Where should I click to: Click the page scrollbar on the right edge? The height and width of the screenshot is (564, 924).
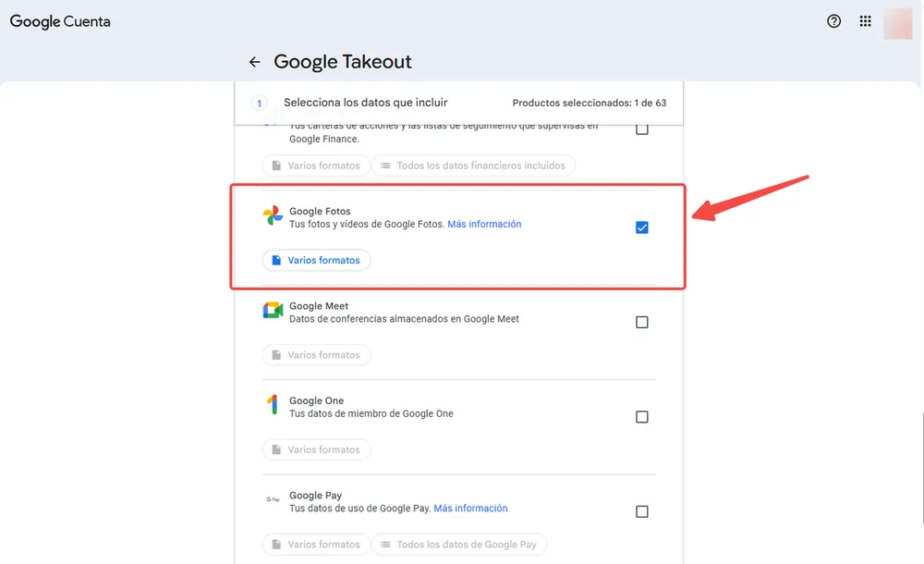click(922, 468)
